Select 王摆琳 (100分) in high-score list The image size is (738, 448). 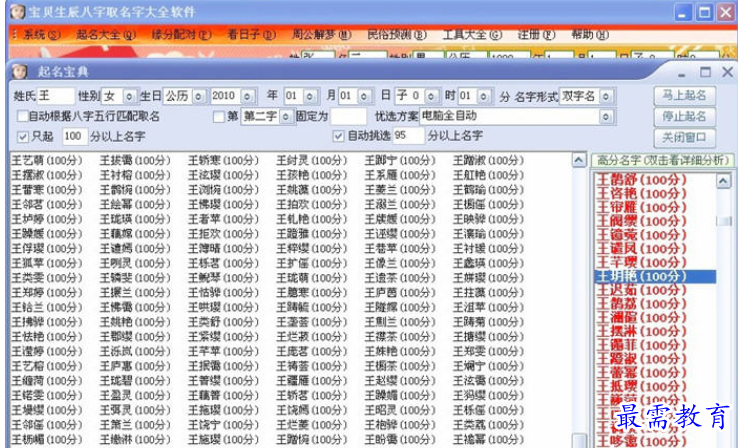coord(641,331)
